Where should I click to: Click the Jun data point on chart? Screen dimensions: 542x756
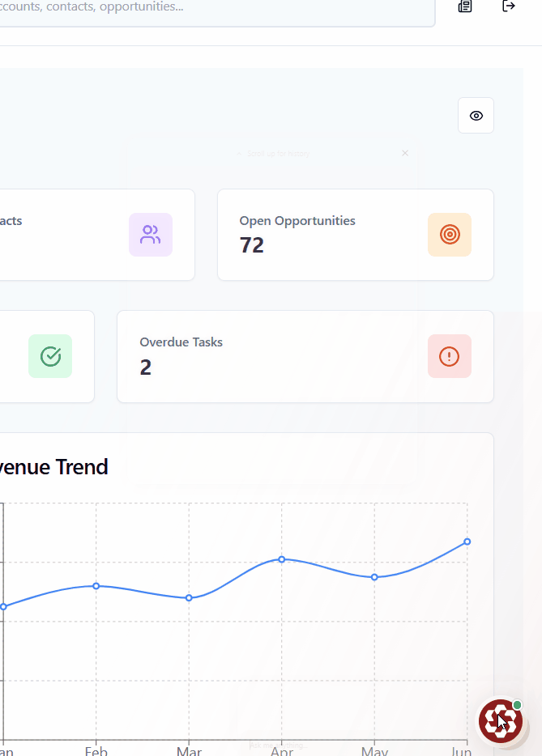click(467, 542)
